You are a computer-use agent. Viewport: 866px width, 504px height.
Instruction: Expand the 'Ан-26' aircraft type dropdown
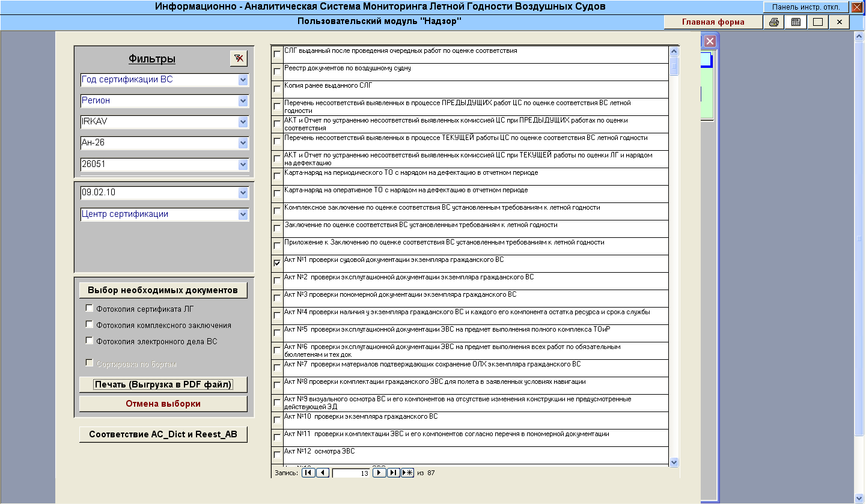[x=243, y=143]
